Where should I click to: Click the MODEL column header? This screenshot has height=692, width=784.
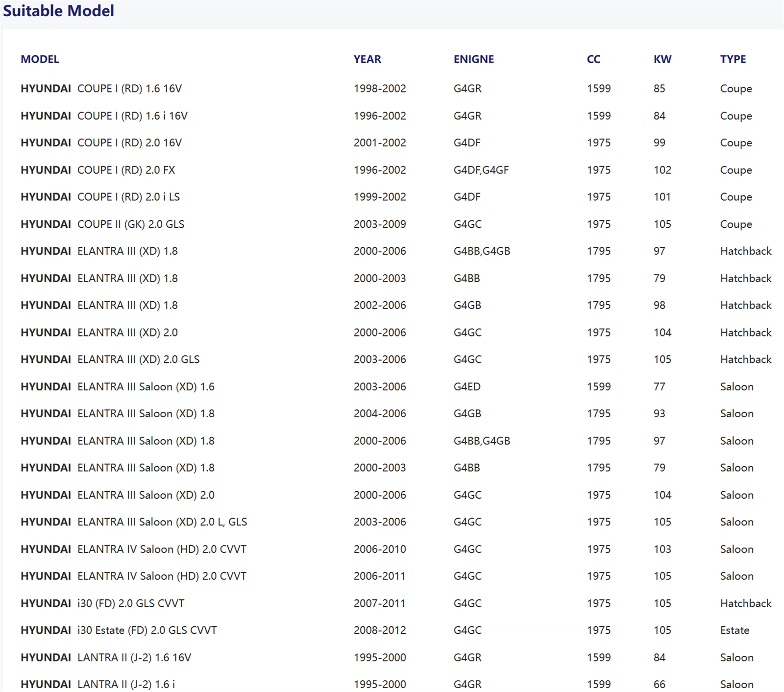[40, 59]
